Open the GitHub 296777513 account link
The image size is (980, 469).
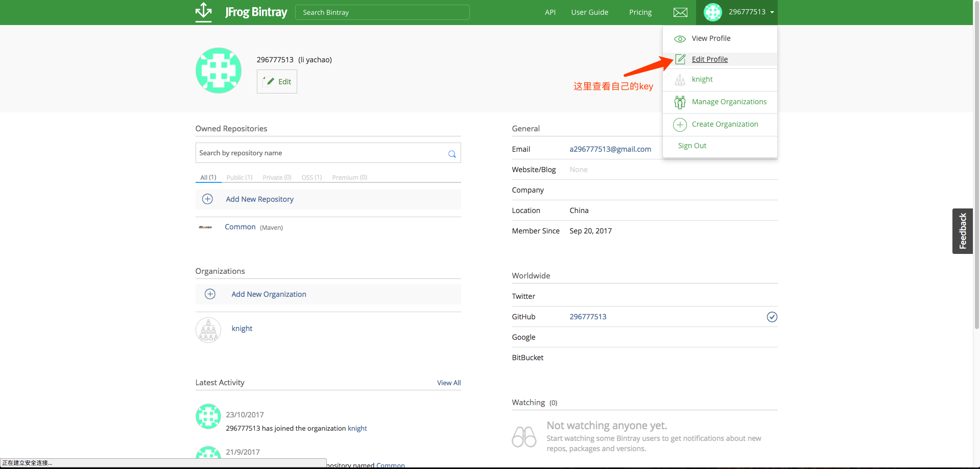[588, 317]
